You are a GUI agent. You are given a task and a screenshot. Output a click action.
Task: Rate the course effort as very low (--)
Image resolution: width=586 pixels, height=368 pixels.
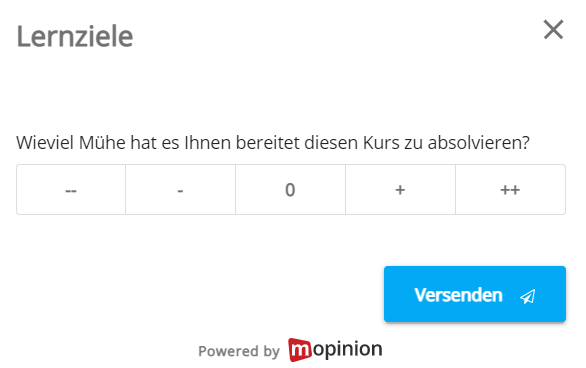point(71,189)
